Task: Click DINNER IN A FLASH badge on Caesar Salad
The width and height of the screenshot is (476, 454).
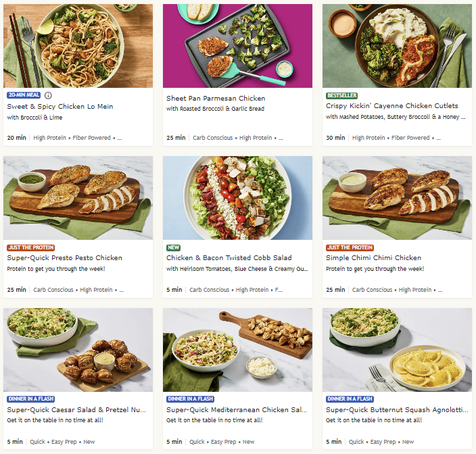Action: click(30, 399)
